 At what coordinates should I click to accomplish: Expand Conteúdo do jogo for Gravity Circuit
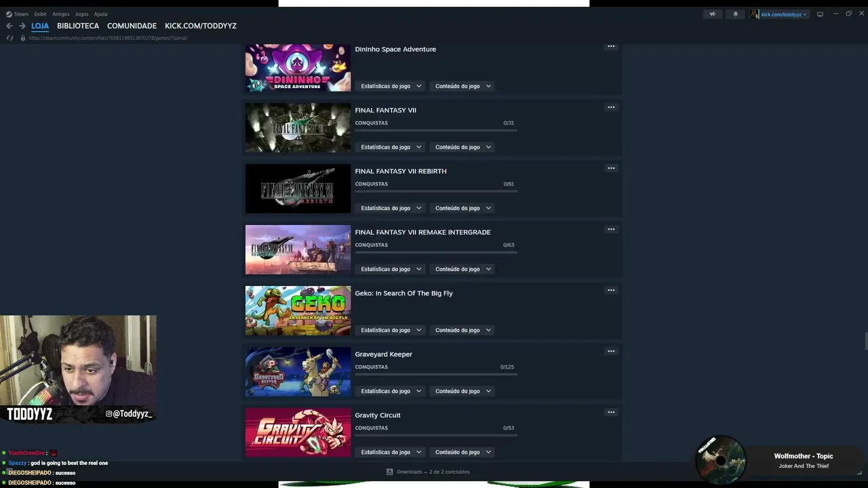463,452
